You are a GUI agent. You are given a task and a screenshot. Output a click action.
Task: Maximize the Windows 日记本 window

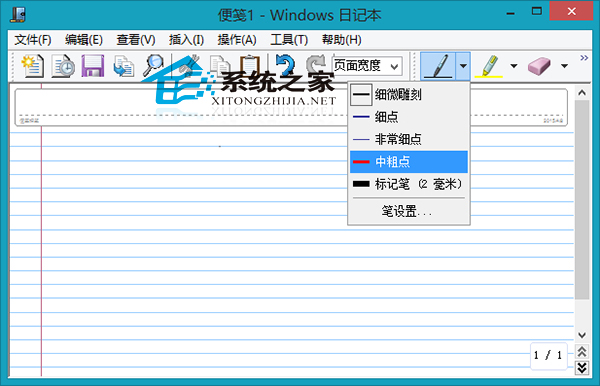tap(536, 12)
